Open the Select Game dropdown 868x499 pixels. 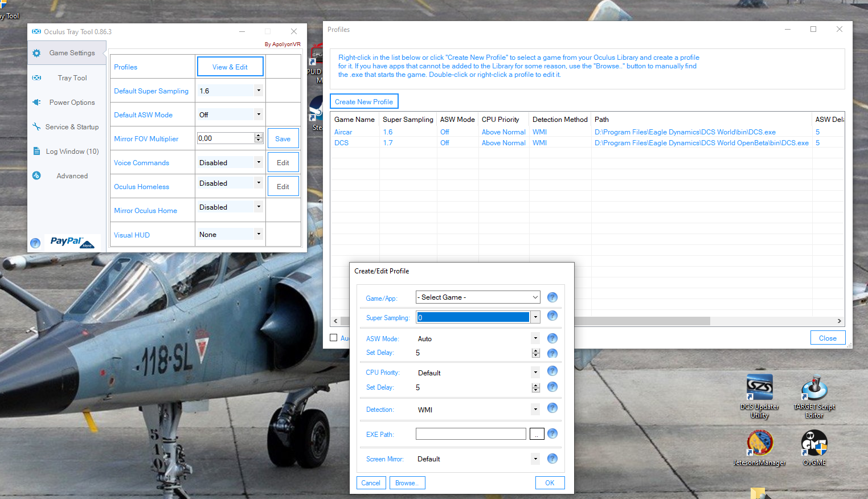pos(477,297)
